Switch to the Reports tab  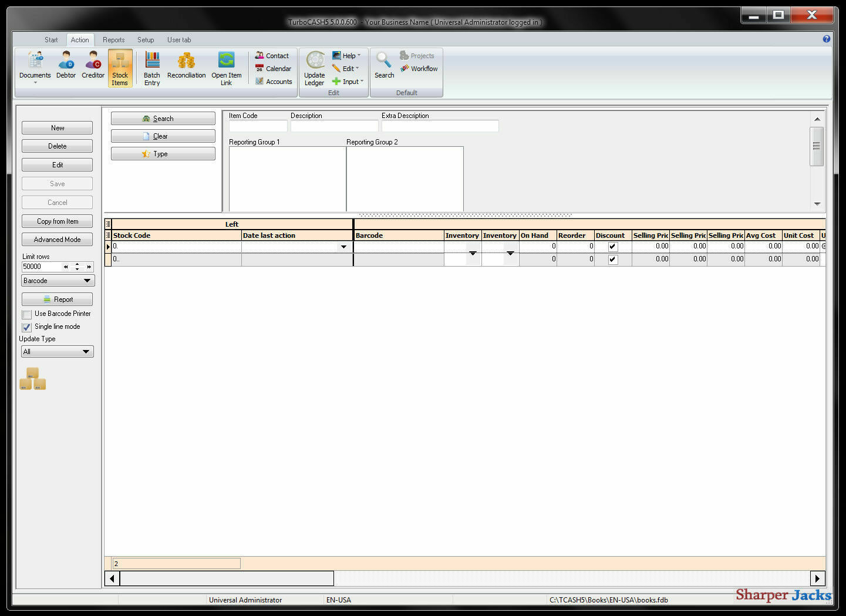click(x=113, y=40)
